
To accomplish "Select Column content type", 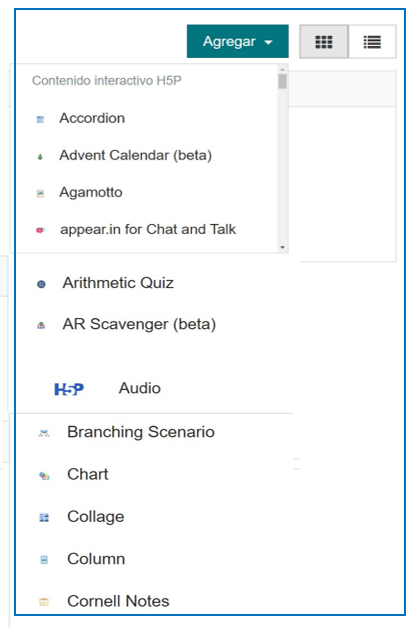I will click(96, 559).
